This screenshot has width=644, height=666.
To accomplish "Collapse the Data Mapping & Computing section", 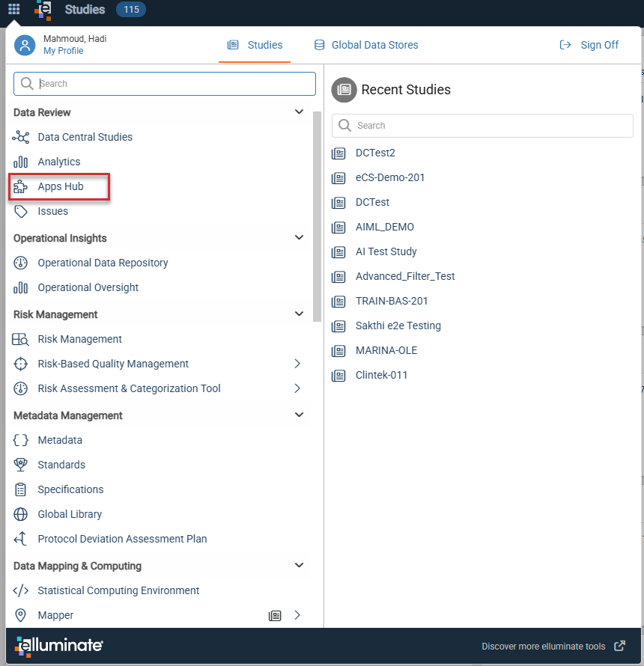I will click(x=299, y=565).
